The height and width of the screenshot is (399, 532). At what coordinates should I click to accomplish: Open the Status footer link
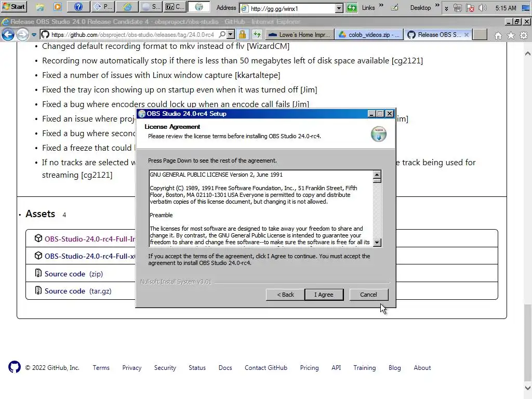[197, 368]
